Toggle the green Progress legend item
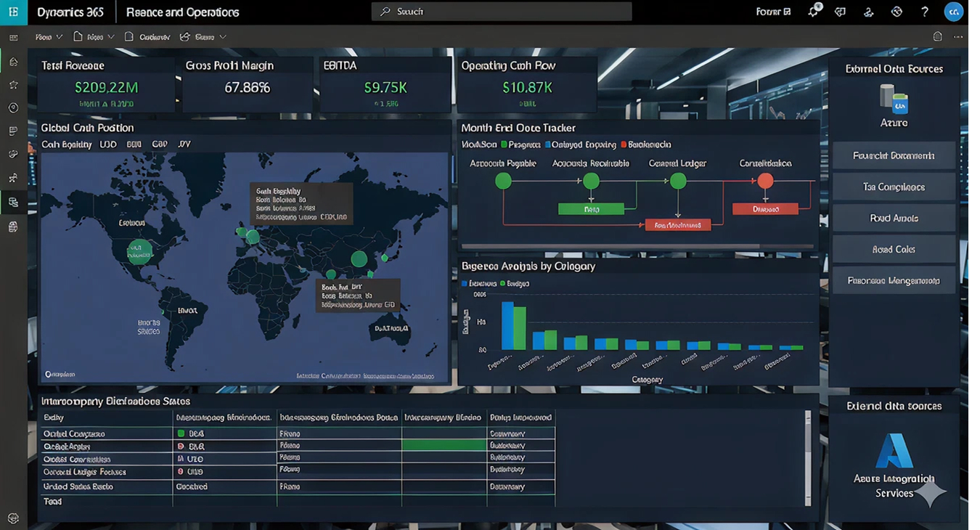 tap(520, 144)
